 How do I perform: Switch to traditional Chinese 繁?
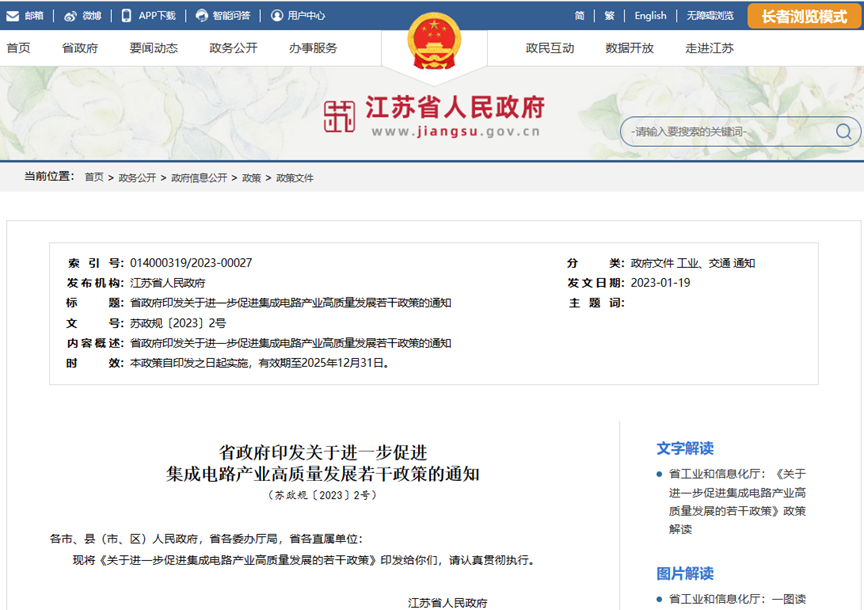coord(609,16)
